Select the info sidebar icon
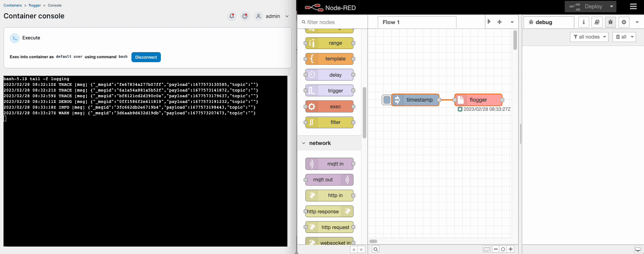644x254 pixels. [x=584, y=21]
